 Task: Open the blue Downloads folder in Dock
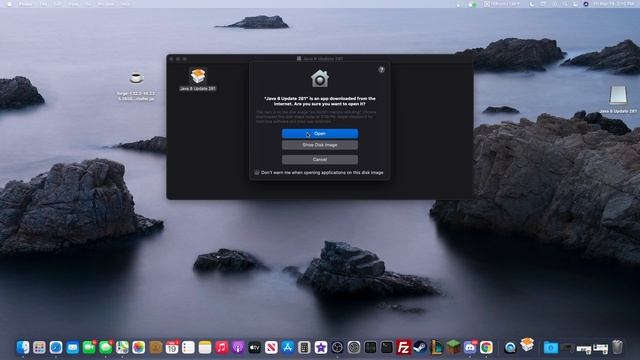point(551,347)
